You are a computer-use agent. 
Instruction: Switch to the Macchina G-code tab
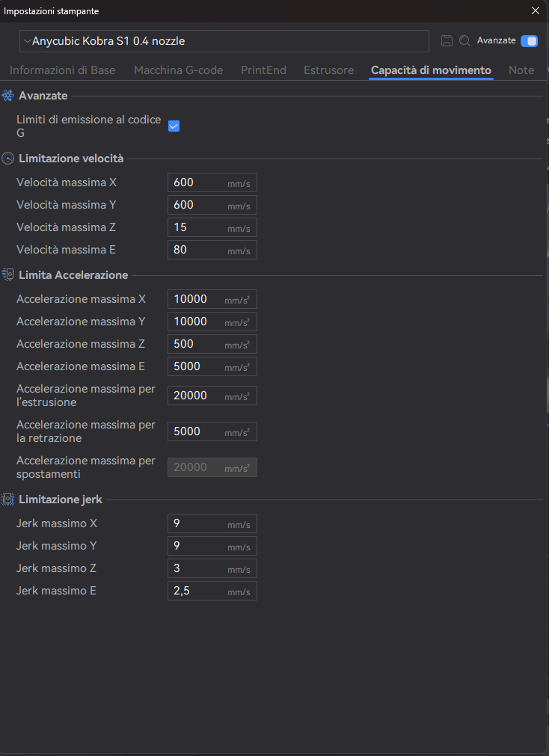click(178, 70)
